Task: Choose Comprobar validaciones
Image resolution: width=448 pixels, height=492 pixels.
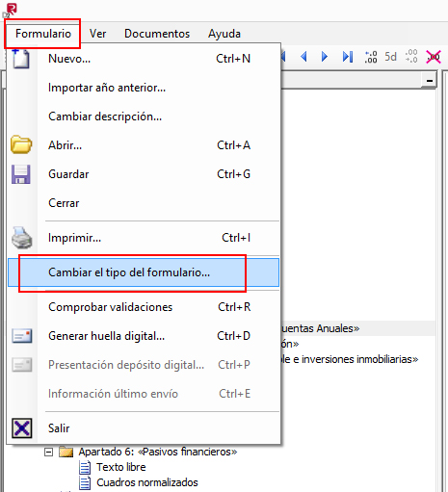Action: coord(144,307)
